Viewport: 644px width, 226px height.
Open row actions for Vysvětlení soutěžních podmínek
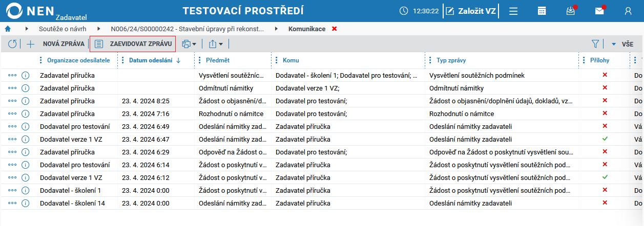[x=12, y=75]
